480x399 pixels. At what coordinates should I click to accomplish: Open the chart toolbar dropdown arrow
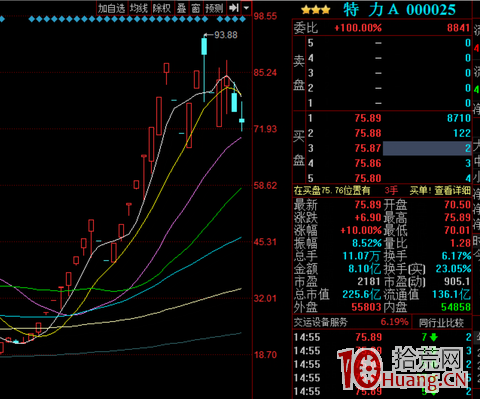pyautogui.click(x=246, y=8)
